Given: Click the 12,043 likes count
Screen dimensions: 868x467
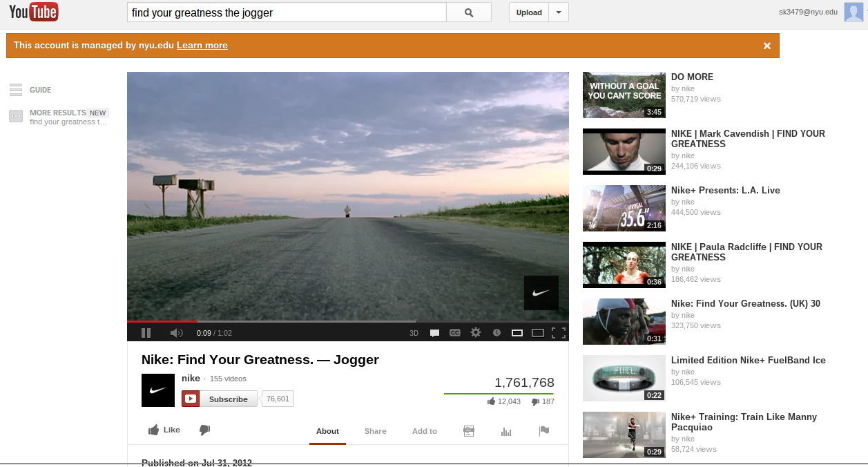Looking at the screenshot, I should tap(504, 401).
